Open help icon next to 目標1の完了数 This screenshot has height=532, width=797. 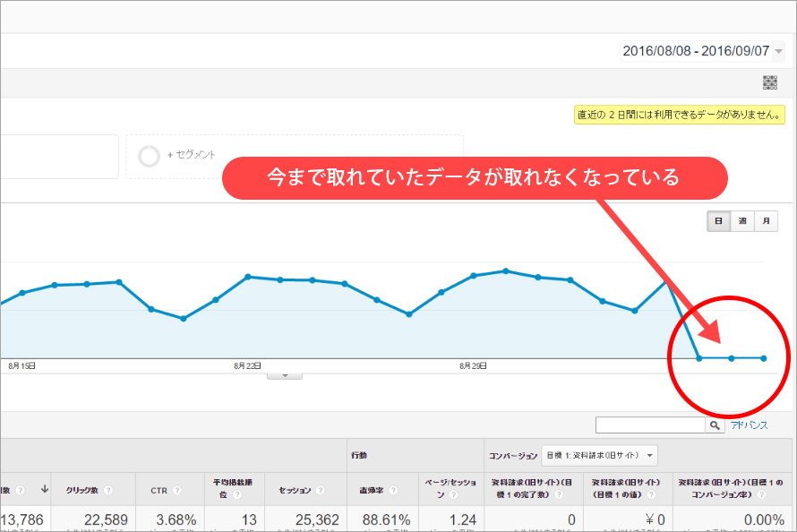(x=559, y=495)
